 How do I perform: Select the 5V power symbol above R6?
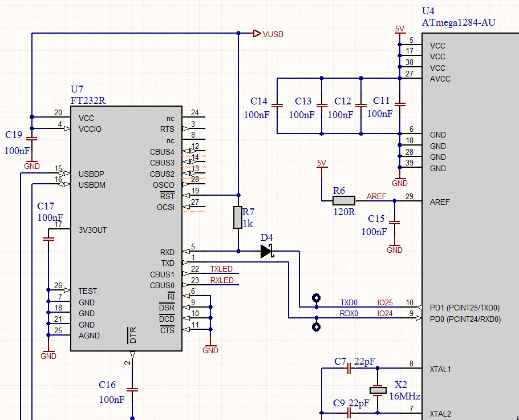tap(322, 164)
